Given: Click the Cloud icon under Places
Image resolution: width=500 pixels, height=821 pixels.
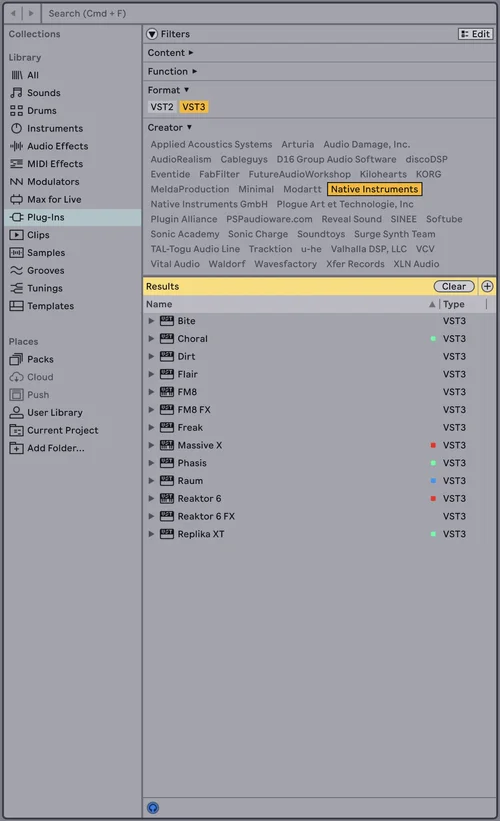Looking at the screenshot, I should coord(17,377).
